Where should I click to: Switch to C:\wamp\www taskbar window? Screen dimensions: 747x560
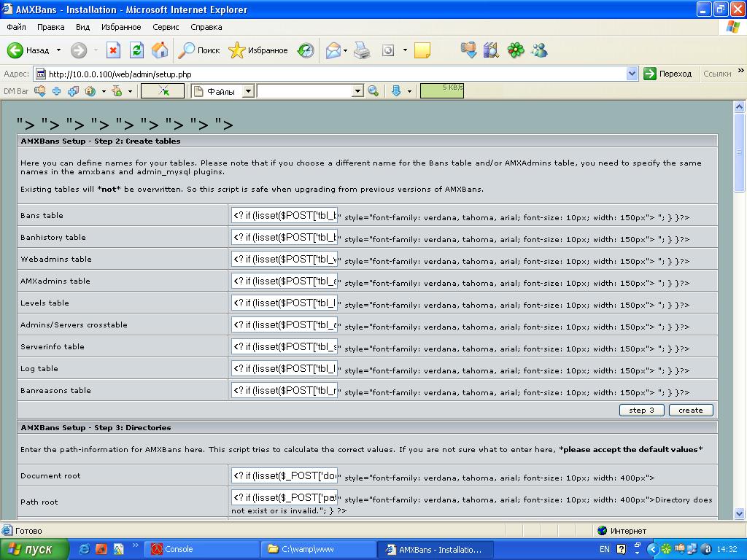coord(319,549)
